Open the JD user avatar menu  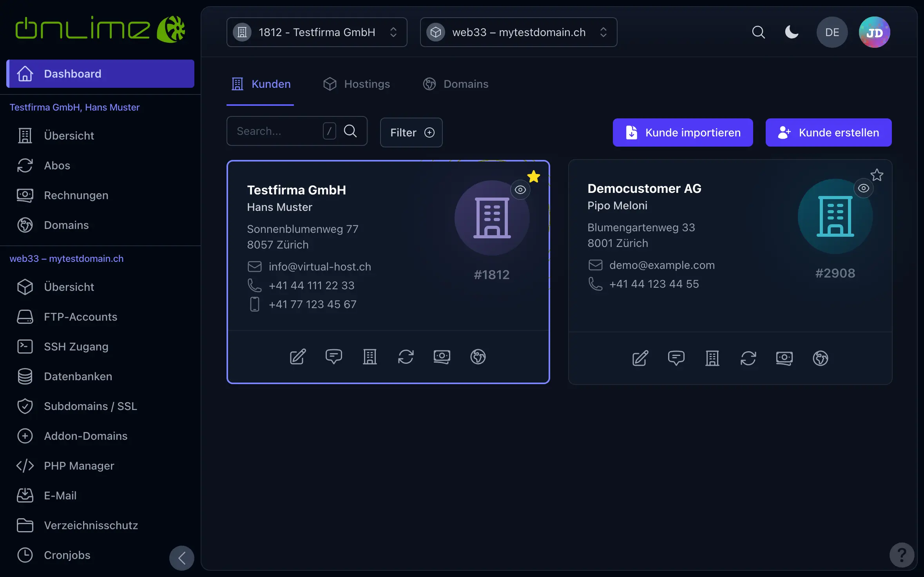coord(874,32)
